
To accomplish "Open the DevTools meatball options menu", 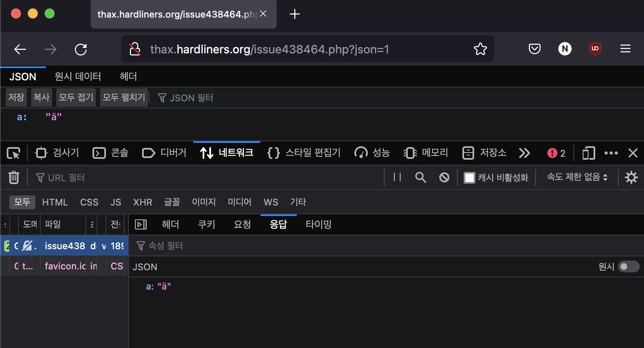I will 611,153.
